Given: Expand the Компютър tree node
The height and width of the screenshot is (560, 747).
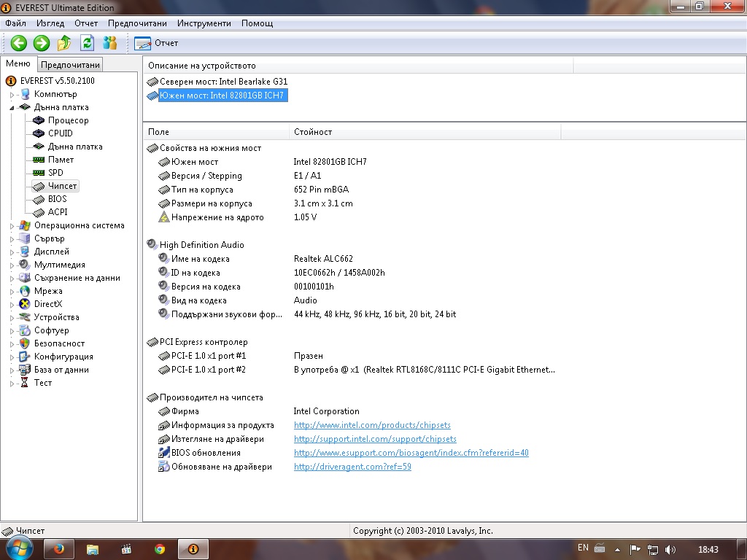Looking at the screenshot, I should tap(12, 95).
